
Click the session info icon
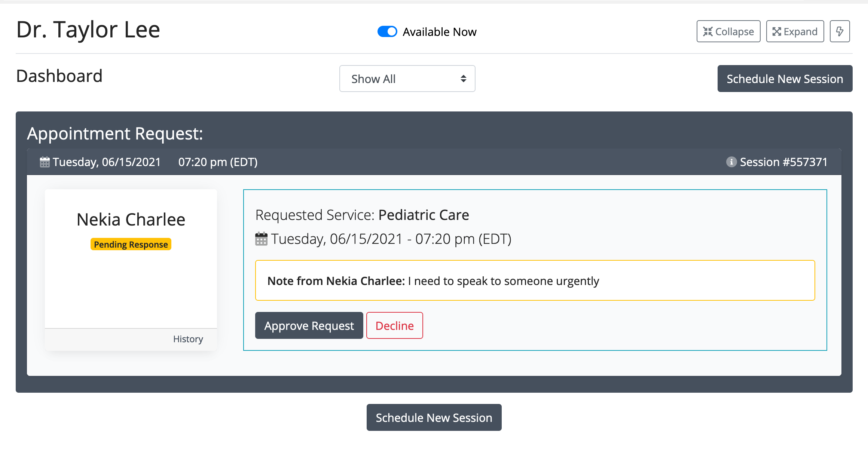coord(731,162)
